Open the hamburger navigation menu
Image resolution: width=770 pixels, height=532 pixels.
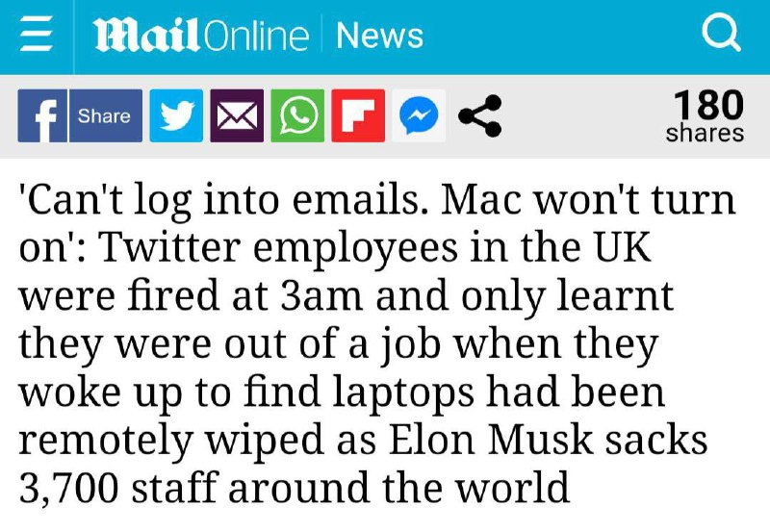tap(37, 37)
